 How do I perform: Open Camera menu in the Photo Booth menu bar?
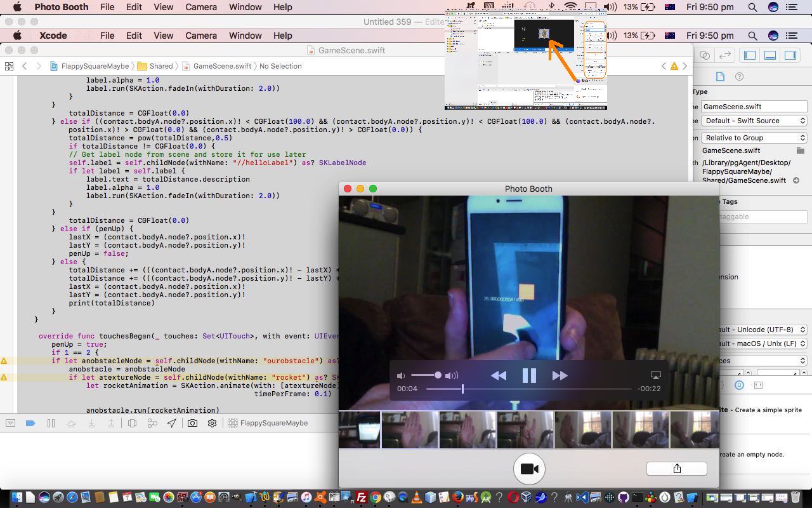coord(201,7)
